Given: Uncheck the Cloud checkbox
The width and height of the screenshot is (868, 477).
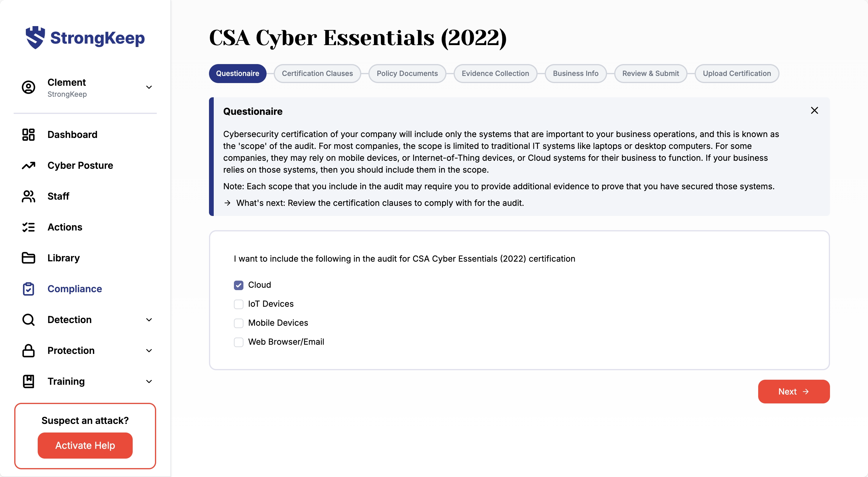Looking at the screenshot, I should [x=239, y=285].
